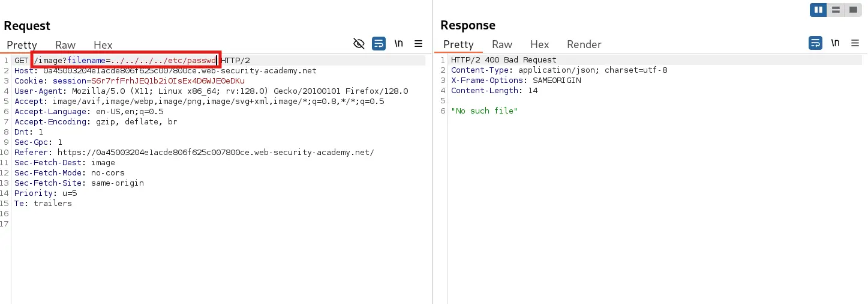This screenshot has width=868, height=304.
Task: Click the Accept-Encoding header line
Action: [x=96, y=122]
